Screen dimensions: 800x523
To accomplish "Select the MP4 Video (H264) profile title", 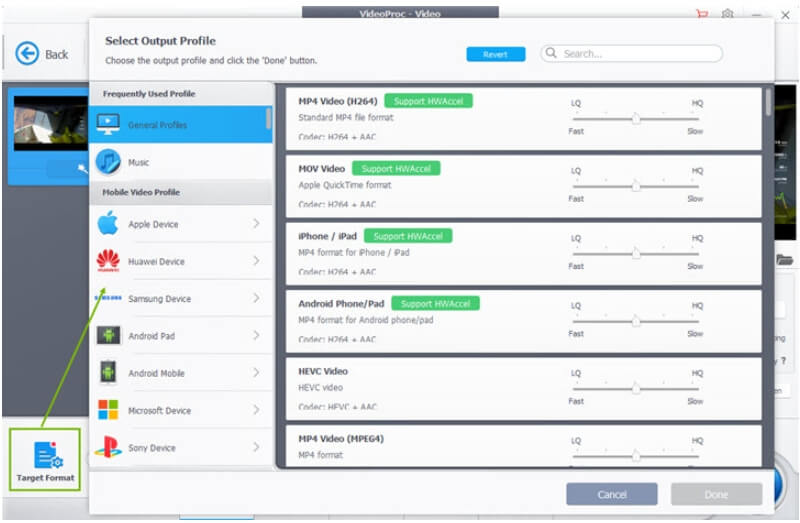I will pos(338,101).
